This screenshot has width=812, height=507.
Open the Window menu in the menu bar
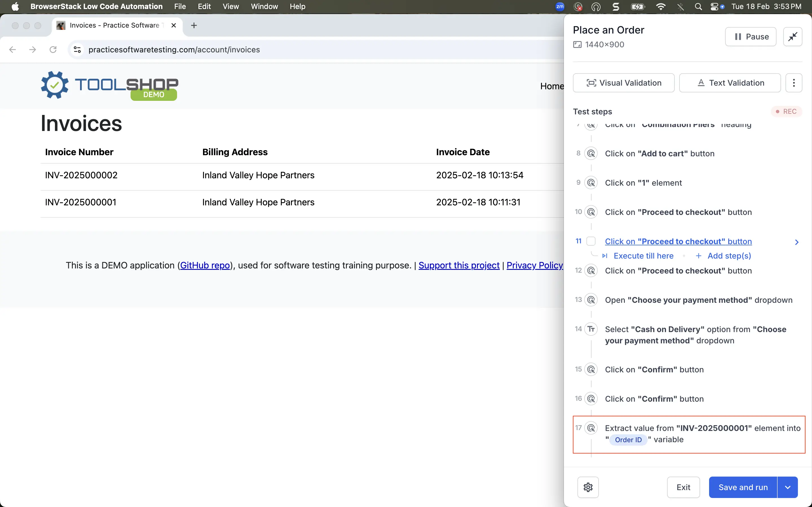point(264,7)
